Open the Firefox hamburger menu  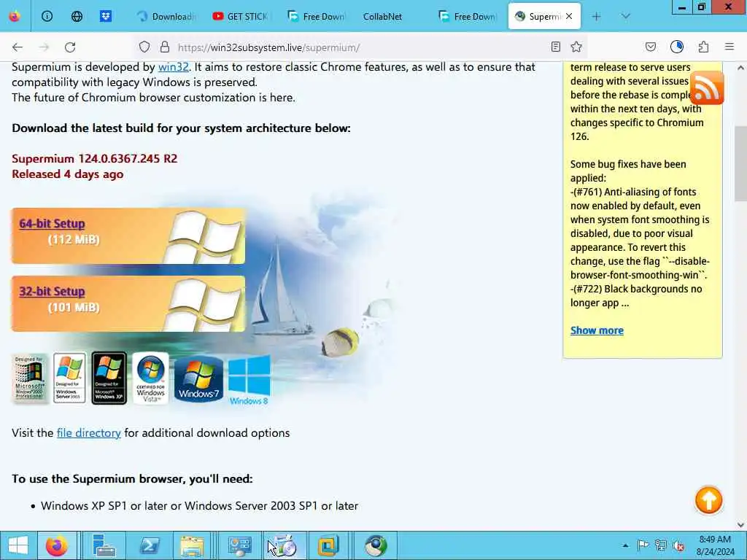[729, 47]
